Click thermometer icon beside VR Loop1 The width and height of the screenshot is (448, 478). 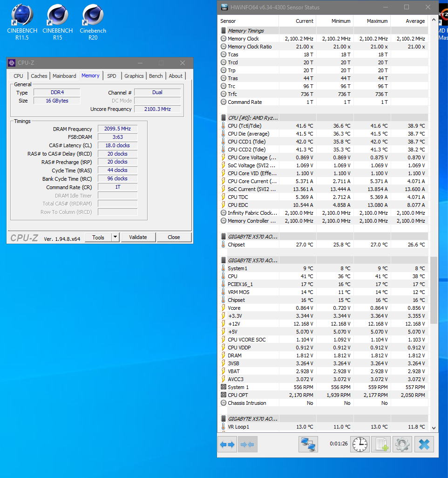[x=224, y=427]
